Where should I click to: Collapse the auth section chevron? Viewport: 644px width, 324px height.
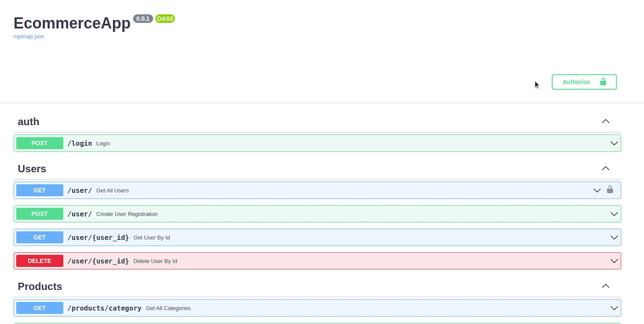(x=605, y=122)
